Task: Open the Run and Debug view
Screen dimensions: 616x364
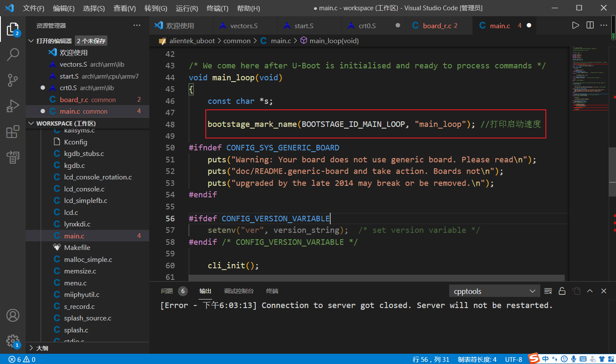Action: [13, 106]
